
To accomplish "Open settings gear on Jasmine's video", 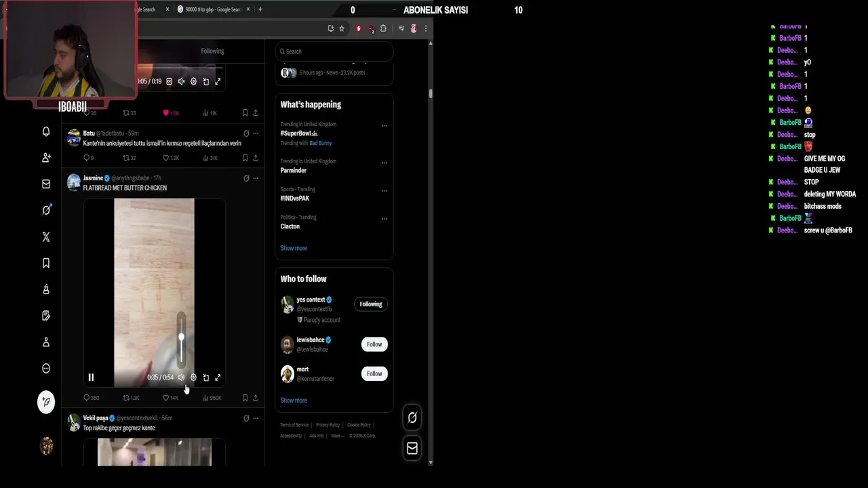I will (x=193, y=378).
